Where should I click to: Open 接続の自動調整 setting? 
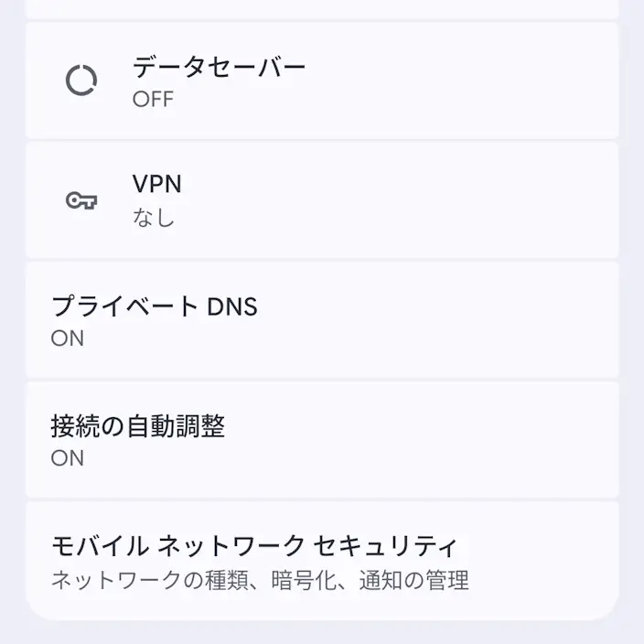pos(322,440)
